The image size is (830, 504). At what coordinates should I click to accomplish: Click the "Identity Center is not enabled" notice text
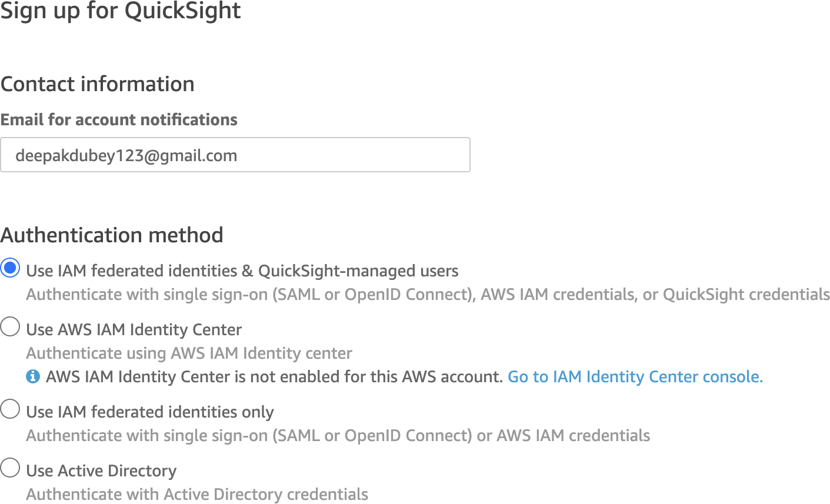274,377
